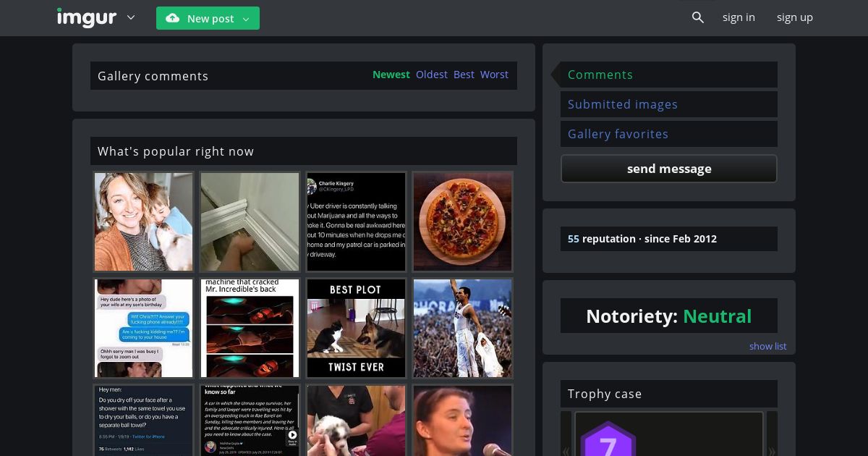Open the pepperoni pizza thumbnail

pyautogui.click(x=462, y=221)
